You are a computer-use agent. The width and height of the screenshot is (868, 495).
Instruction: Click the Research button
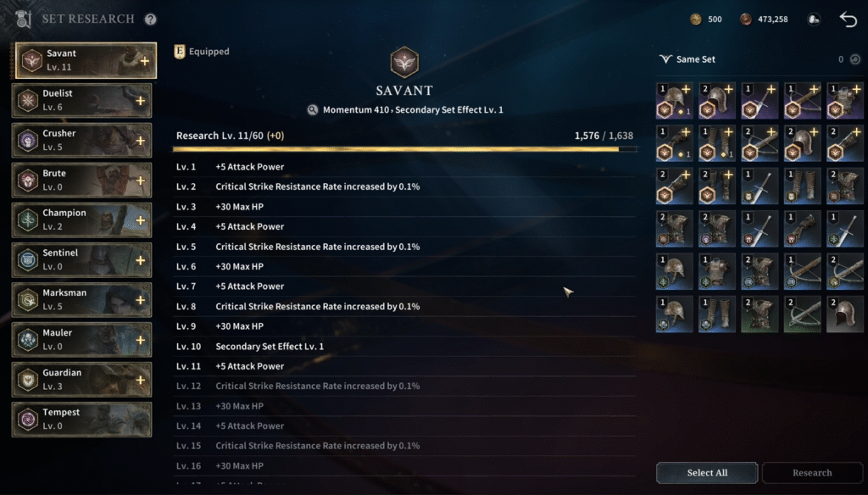pyautogui.click(x=812, y=473)
